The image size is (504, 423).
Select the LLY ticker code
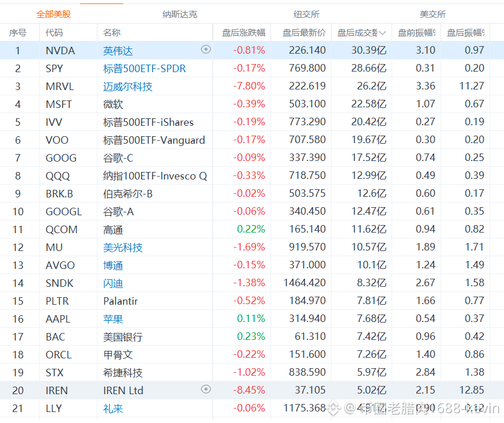pyautogui.click(x=54, y=409)
